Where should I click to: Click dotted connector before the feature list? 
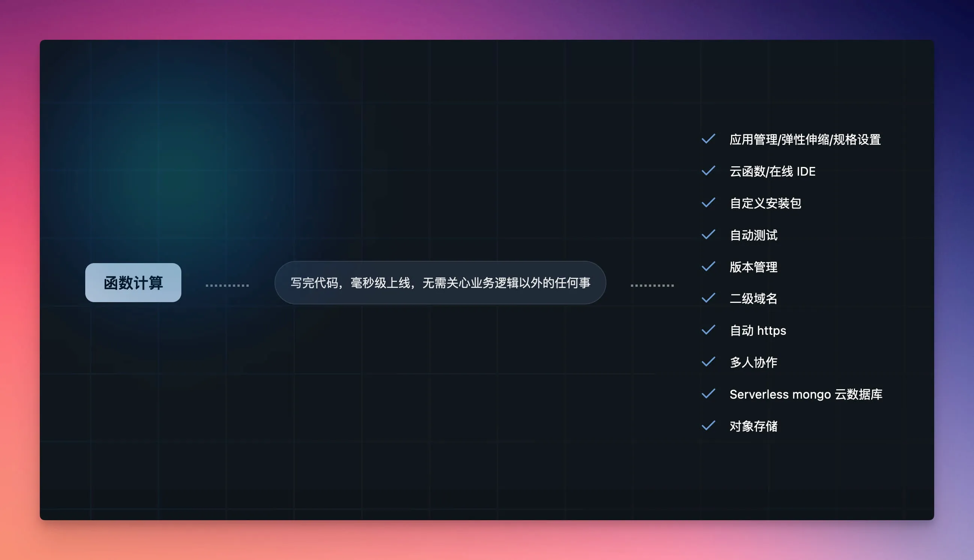pos(652,285)
